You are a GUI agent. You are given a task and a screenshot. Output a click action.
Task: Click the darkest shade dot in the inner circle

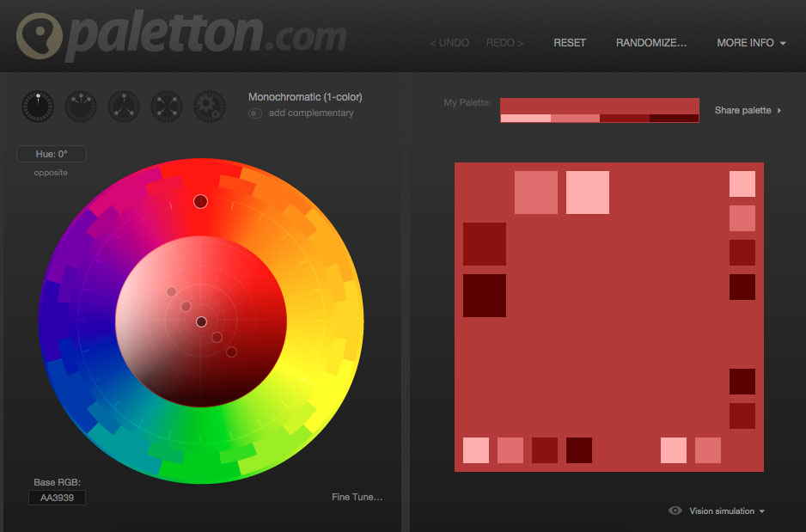(232, 352)
